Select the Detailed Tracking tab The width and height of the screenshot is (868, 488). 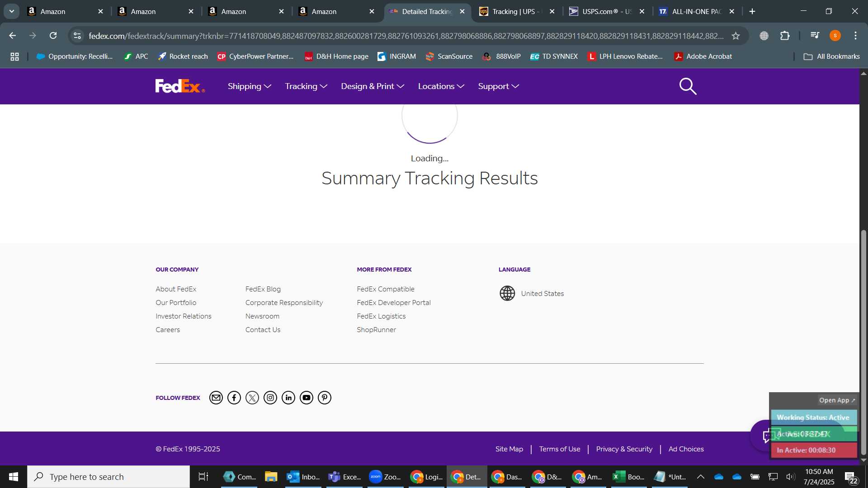(426, 11)
